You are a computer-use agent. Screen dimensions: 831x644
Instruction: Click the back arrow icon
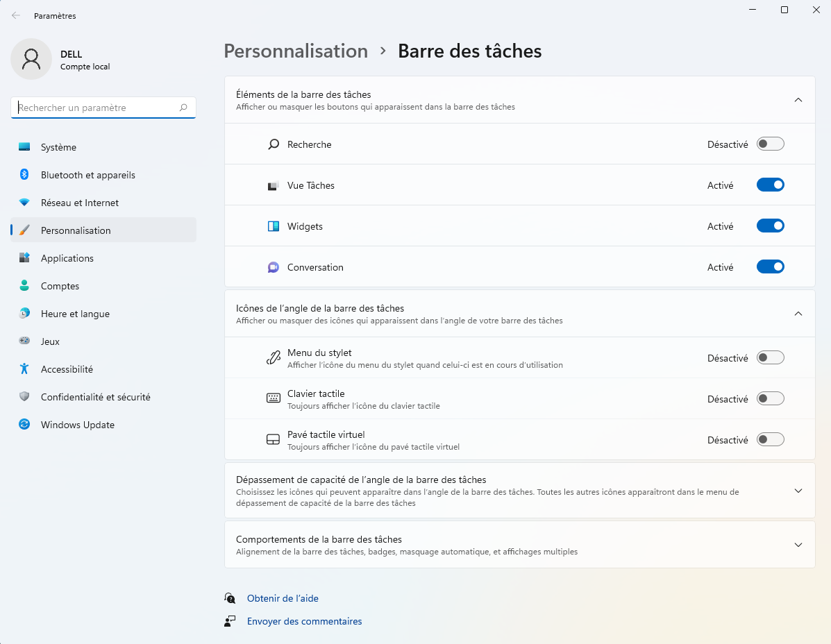pos(16,15)
